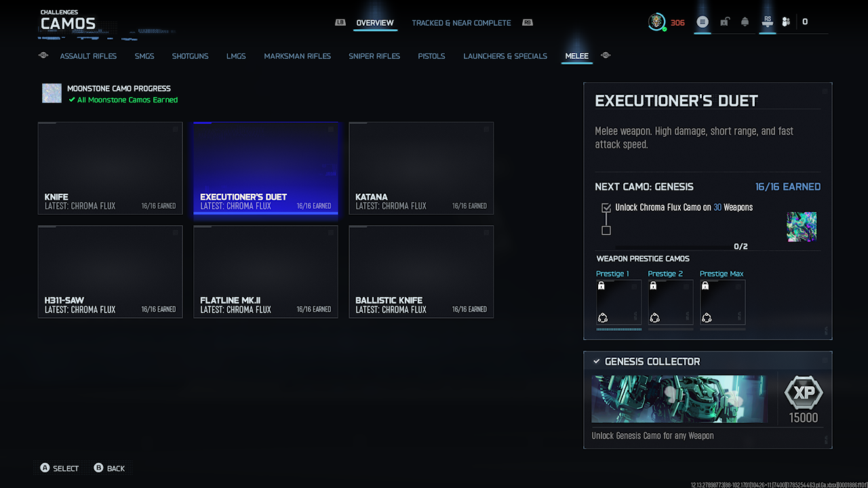The image size is (868, 488).
Task: Click the green All Moonstone Camos Earned checkmark
Action: point(72,100)
